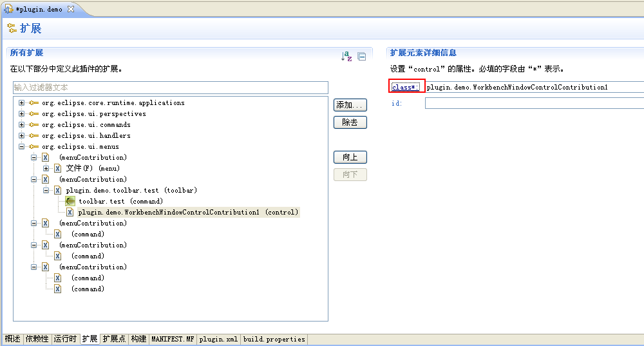Viewport: 644px width, 346px height.
Task: Click extension icon beside org.eclipse.ui.menus
Action: (x=33, y=147)
